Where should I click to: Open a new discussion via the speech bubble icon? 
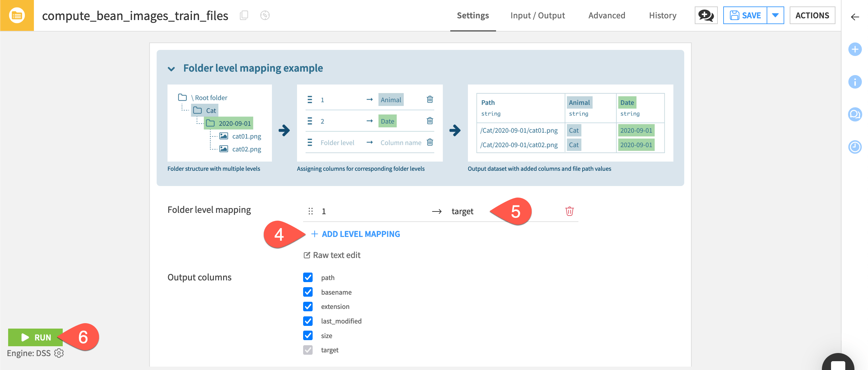[x=706, y=15]
